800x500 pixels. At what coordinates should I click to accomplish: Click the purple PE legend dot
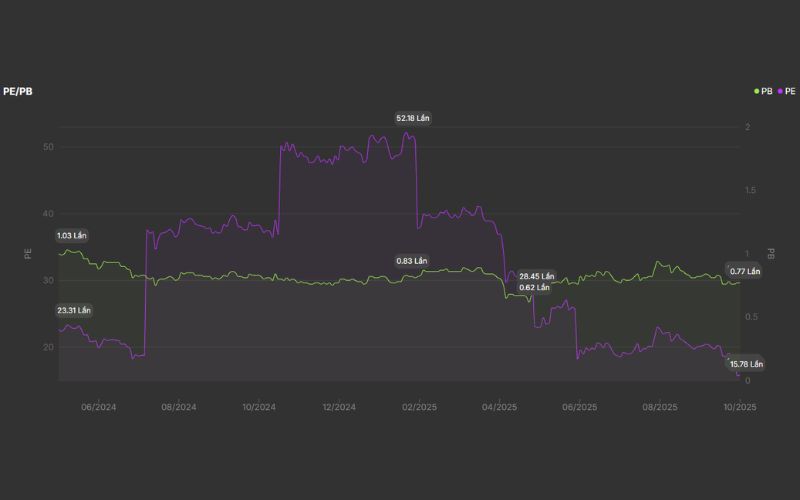point(779,91)
